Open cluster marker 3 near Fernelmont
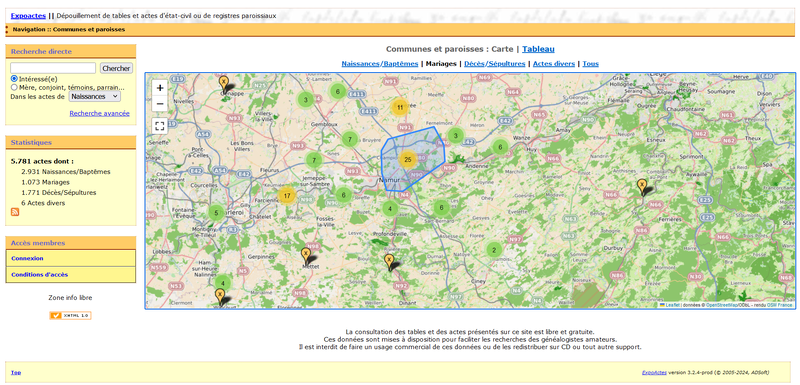This screenshot has height=385, width=800. coord(455,135)
